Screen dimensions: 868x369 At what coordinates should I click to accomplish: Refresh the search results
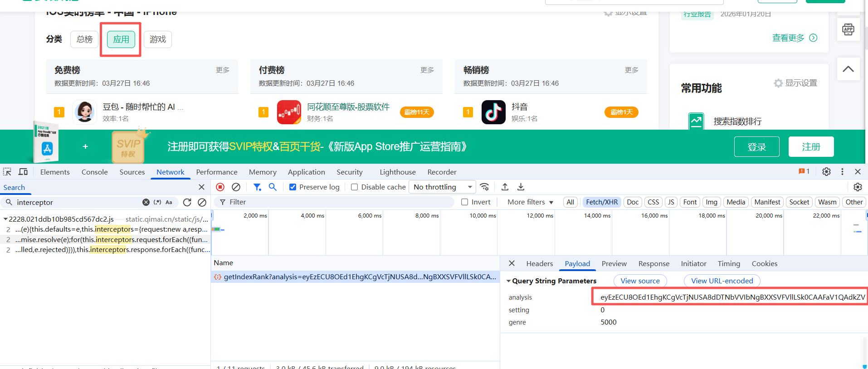tap(187, 202)
